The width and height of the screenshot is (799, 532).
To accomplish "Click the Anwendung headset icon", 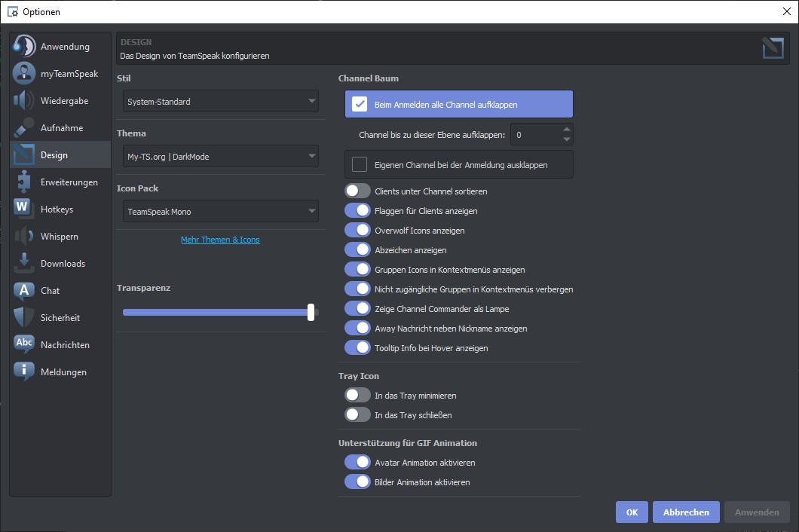I will [24, 46].
